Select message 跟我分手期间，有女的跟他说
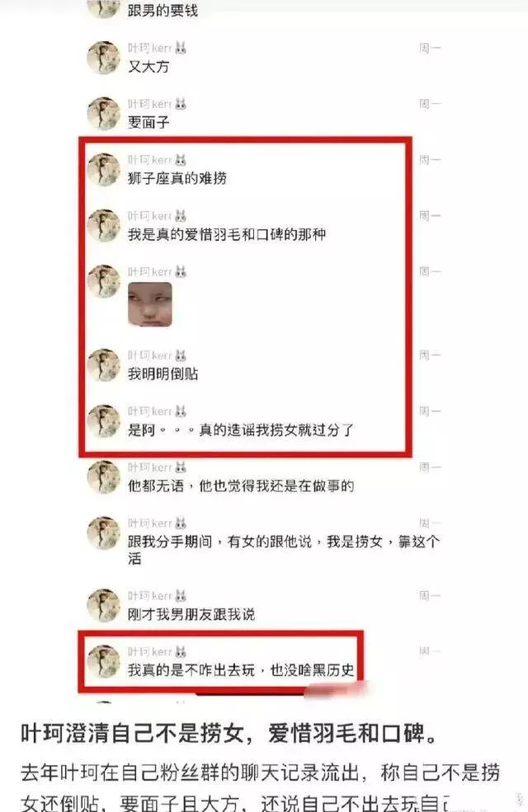The width and height of the screenshot is (528, 812). click(x=284, y=550)
